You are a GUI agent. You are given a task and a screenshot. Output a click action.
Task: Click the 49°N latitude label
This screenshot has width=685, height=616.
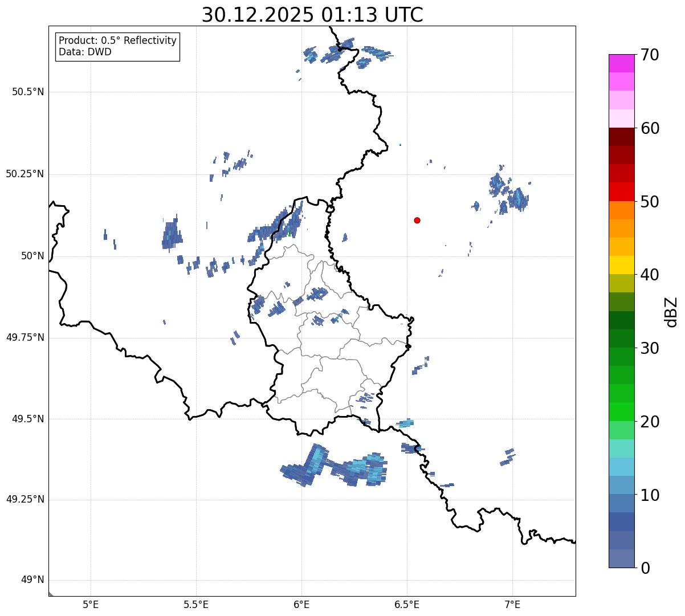tap(32, 580)
